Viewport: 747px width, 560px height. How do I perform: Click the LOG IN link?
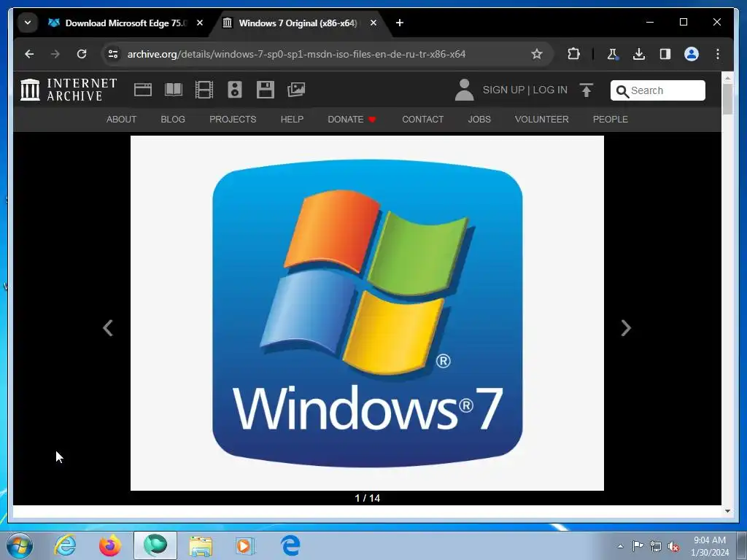(550, 90)
